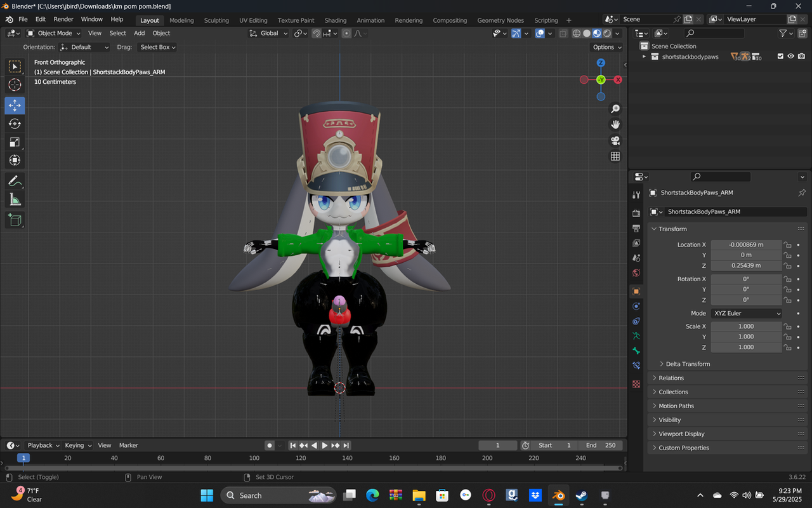Jump to the timeline start frame
812x508 pixels.
click(292, 446)
